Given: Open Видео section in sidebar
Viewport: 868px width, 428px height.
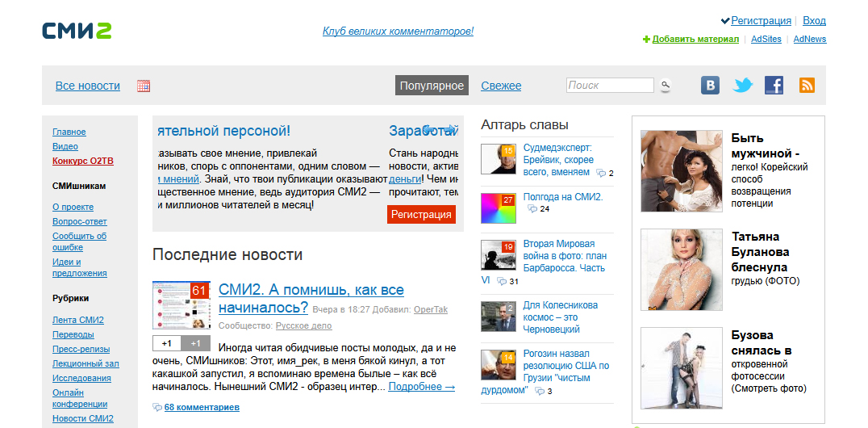Looking at the screenshot, I should (x=65, y=146).
